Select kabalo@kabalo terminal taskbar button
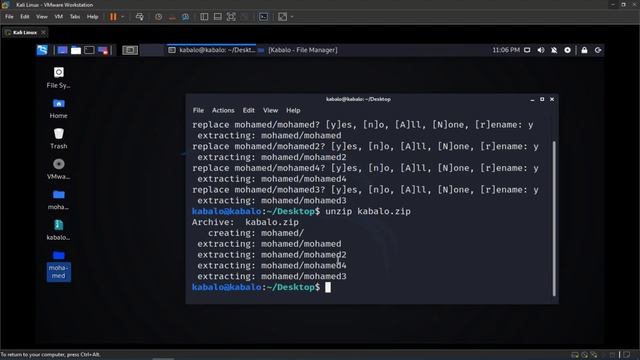The width and height of the screenshot is (640, 360). click(x=212, y=50)
